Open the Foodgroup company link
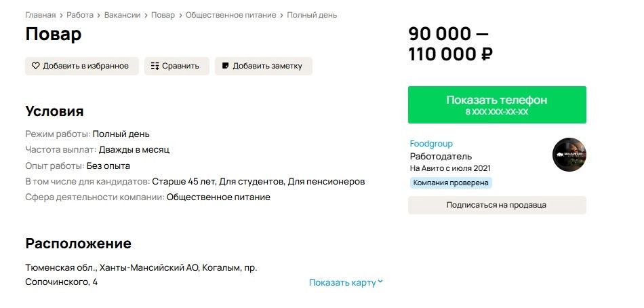 [431, 144]
